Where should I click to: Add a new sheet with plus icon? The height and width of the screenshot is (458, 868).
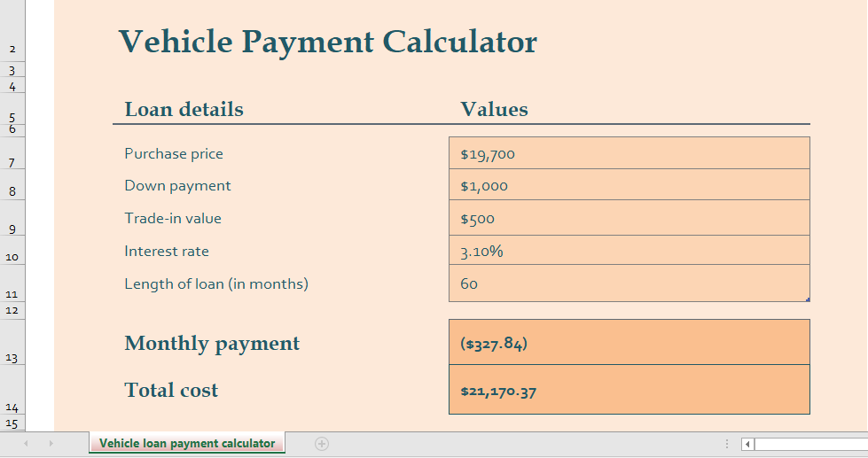322,444
